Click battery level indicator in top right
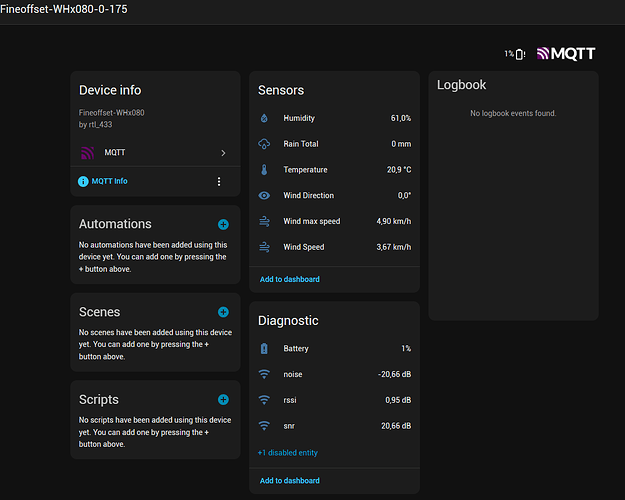Screen dimensions: 625x500 [515, 54]
